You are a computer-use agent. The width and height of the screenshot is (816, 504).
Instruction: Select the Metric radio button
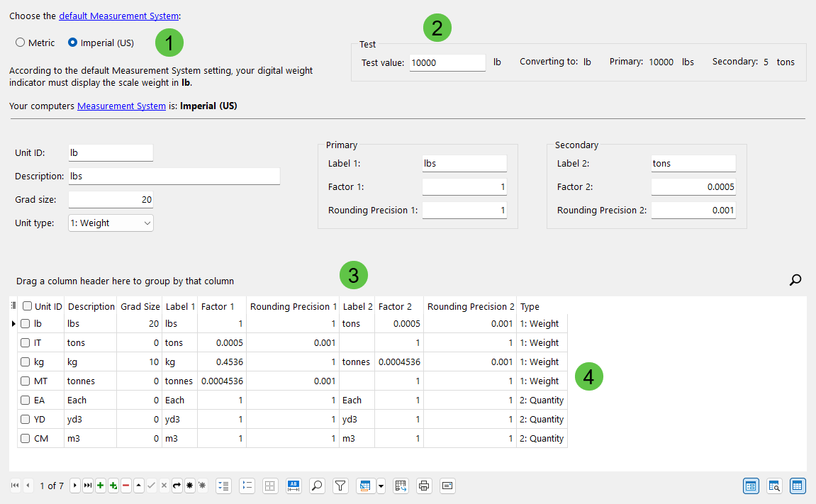click(21, 43)
